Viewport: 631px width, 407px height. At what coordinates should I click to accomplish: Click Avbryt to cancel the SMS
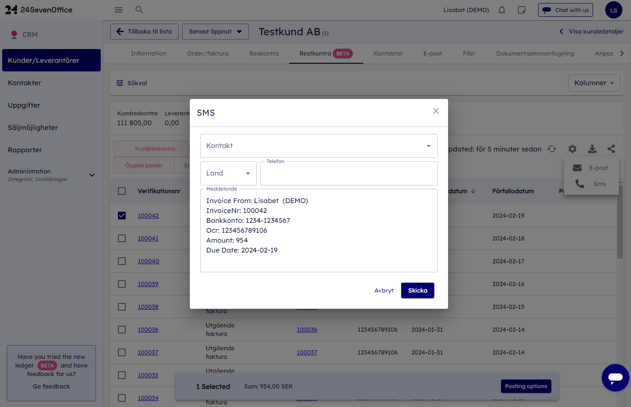(384, 291)
